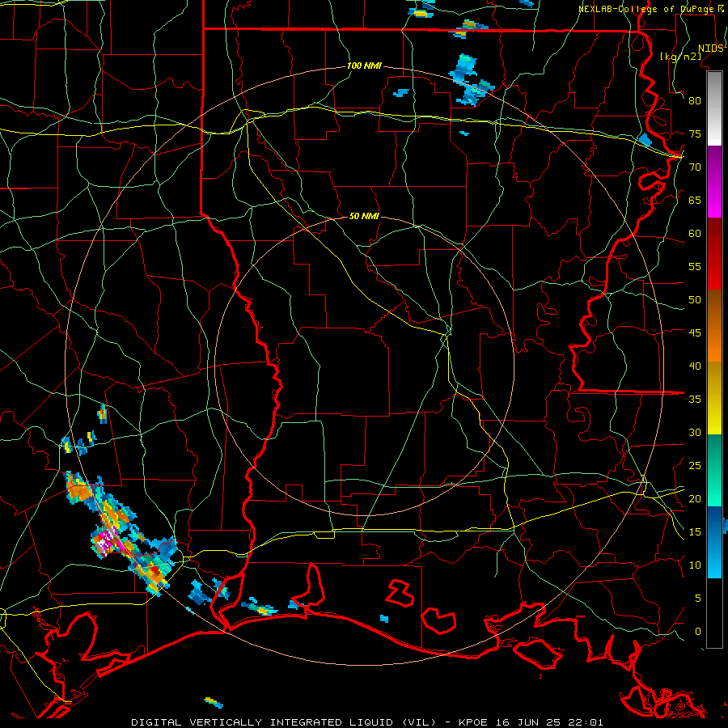This screenshot has height=728, width=728.
Task: Click the 50 value on the color scale
Action: tap(695, 300)
